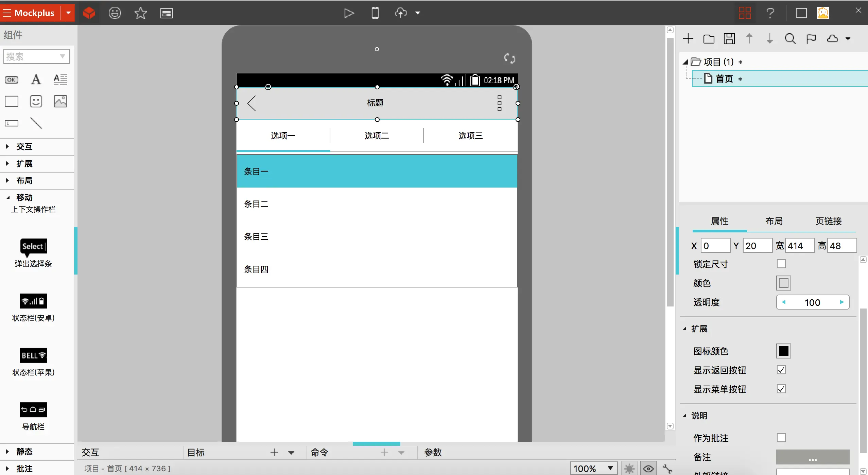The height and width of the screenshot is (475, 868).
Task: Click the rotate device icon
Action: tap(509, 58)
